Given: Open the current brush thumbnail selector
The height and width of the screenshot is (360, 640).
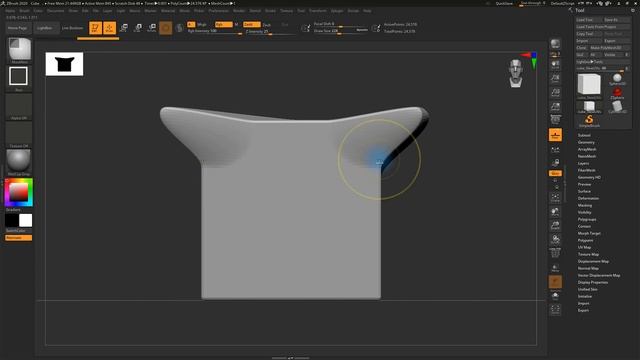Looking at the screenshot, I should point(19,50).
